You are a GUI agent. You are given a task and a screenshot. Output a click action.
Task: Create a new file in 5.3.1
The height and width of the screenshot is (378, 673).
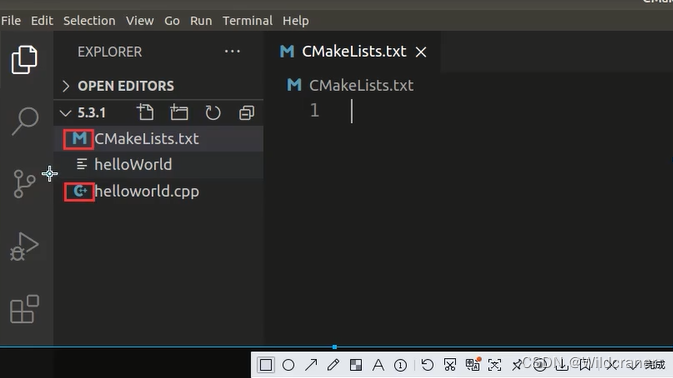point(145,112)
